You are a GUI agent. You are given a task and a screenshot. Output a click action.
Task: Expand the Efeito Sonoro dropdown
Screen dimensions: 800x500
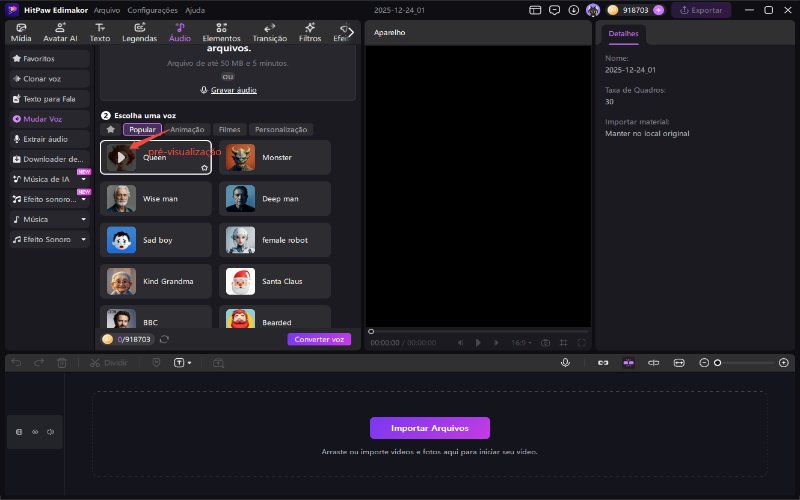click(84, 239)
